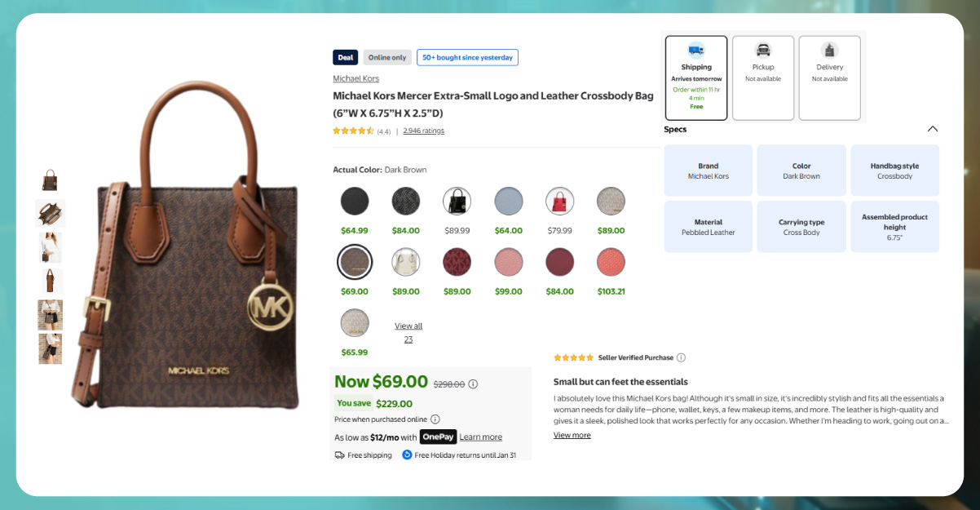The image size is (980, 510).
Task: Expand review with View more
Action: (572, 435)
